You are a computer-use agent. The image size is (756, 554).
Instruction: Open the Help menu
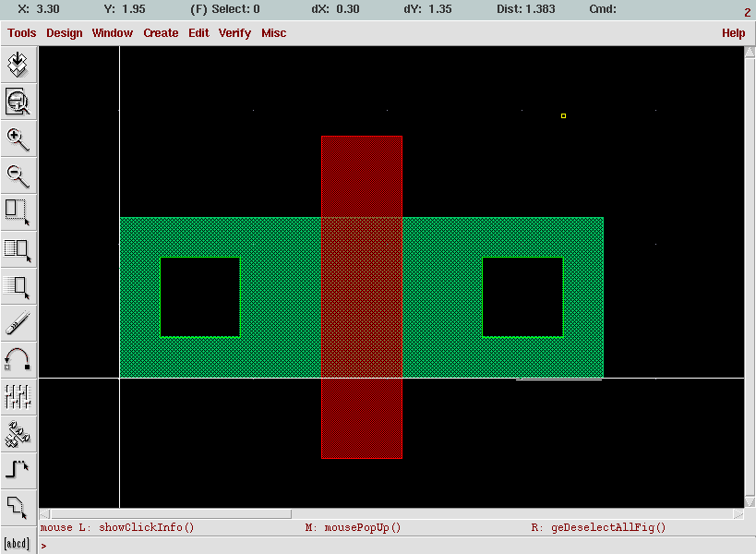point(733,33)
